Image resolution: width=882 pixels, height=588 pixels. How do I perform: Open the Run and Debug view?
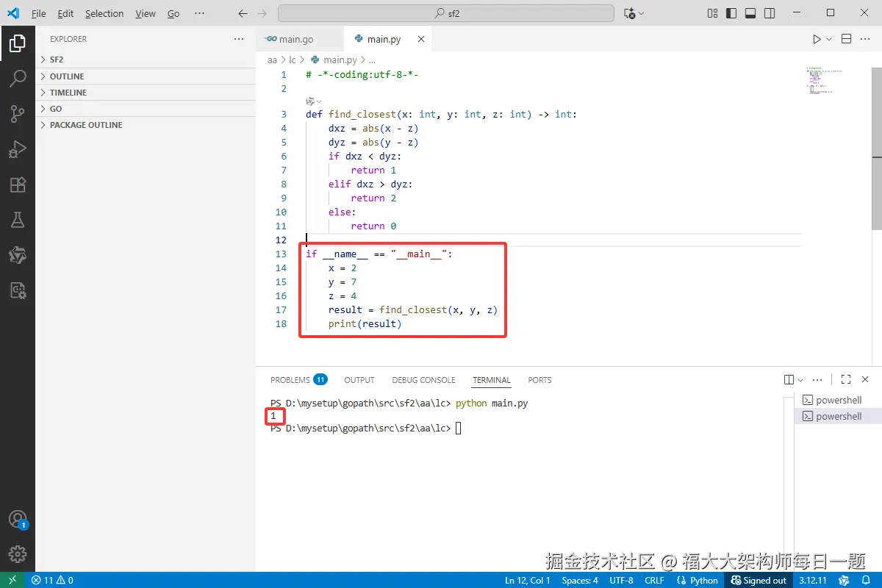18,149
